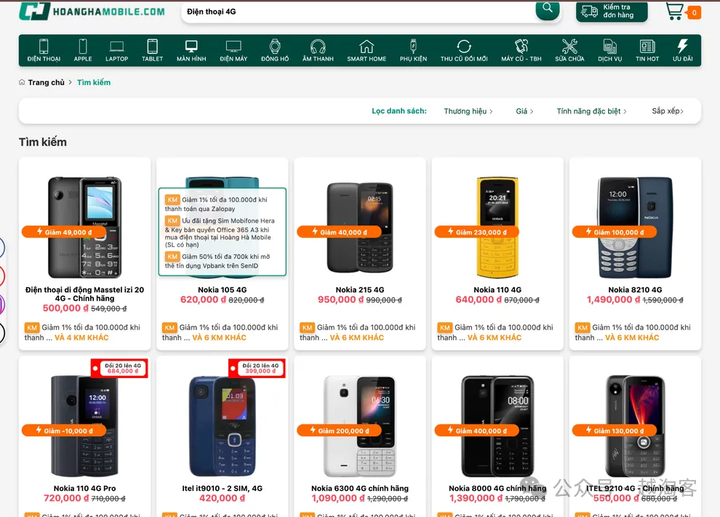Click the Nokia 110 4G product title

pyautogui.click(x=497, y=290)
